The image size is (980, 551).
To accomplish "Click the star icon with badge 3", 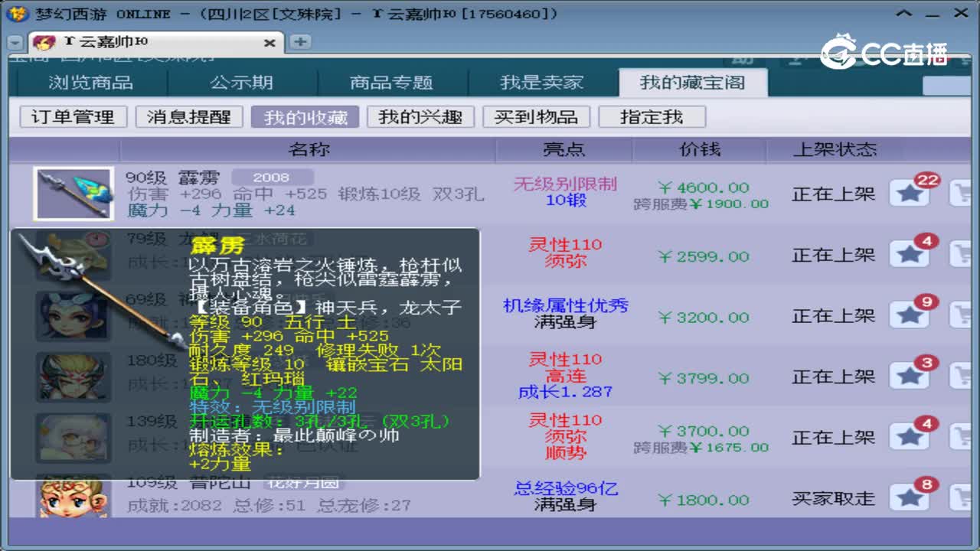I will pyautogui.click(x=910, y=376).
